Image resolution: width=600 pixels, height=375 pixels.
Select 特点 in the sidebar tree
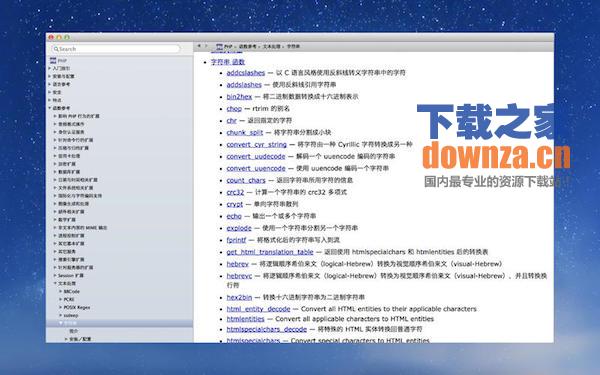pyautogui.click(x=57, y=100)
